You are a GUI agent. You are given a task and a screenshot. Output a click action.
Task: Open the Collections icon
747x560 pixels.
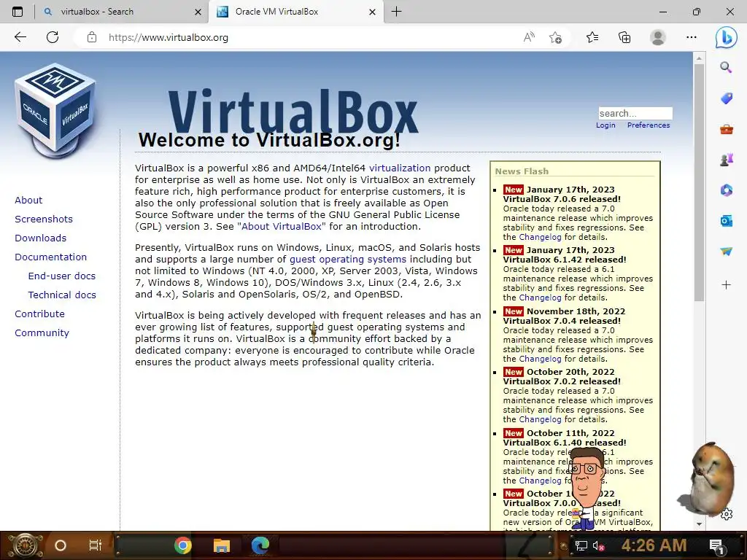[624, 37]
